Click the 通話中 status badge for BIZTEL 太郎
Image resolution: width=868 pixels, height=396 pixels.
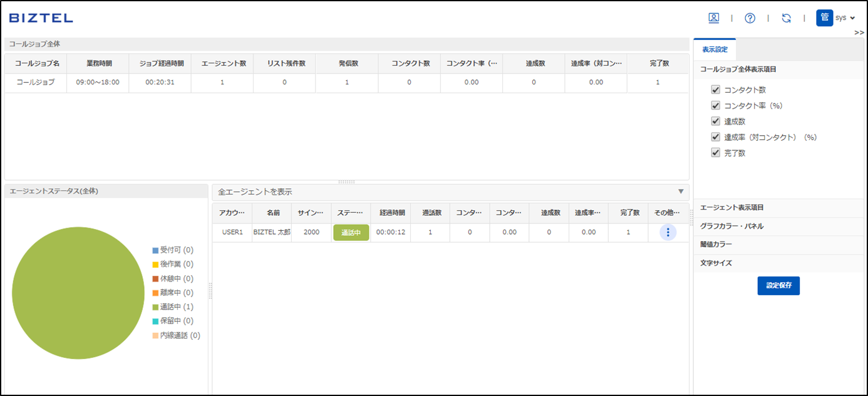click(x=351, y=232)
